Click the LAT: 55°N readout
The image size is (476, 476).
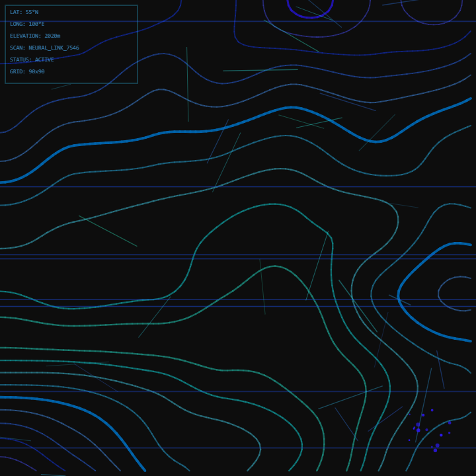(24, 12)
